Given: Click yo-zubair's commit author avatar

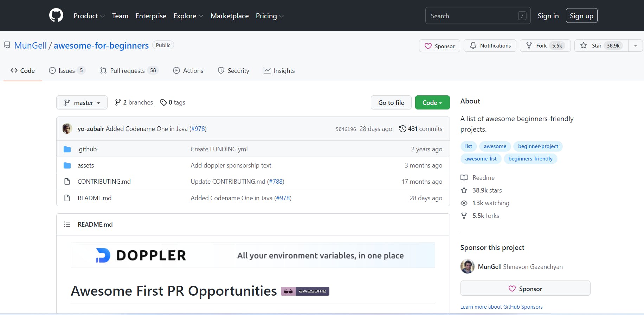Looking at the screenshot, I should [x=67, y=128].
